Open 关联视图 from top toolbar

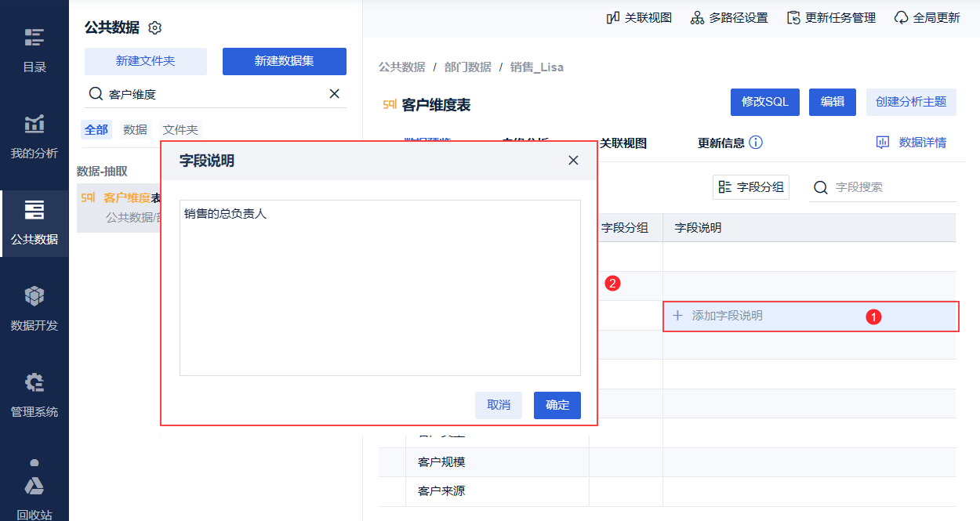(640, 17)
